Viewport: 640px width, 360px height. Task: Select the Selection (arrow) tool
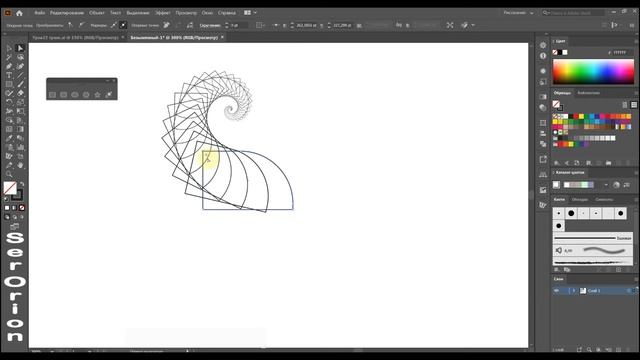coord(9,48)
